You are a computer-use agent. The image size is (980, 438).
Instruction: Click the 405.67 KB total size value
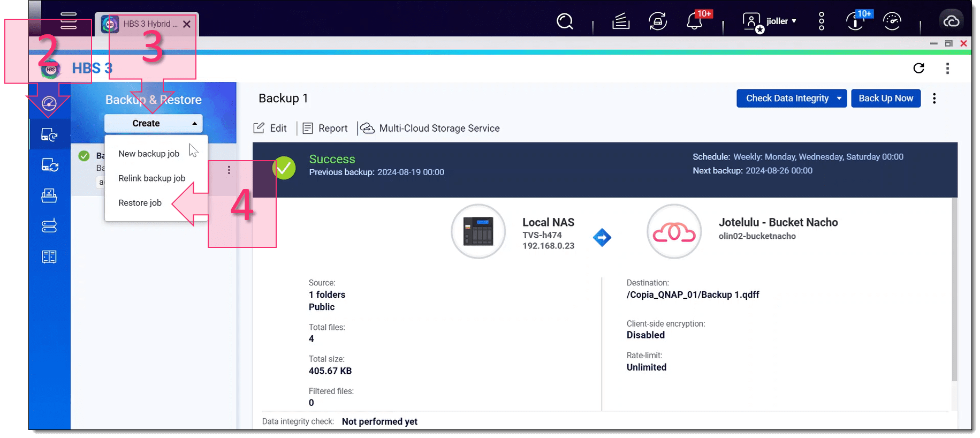[330, 371]
